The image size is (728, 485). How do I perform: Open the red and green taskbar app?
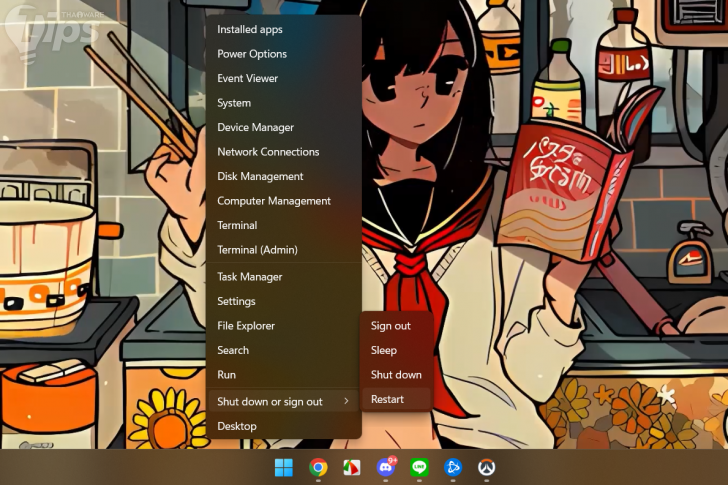(351, 467)
